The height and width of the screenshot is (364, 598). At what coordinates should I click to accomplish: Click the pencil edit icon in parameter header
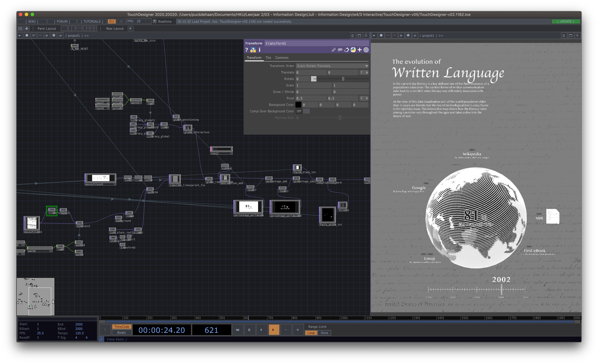click(x=333, y=50)
